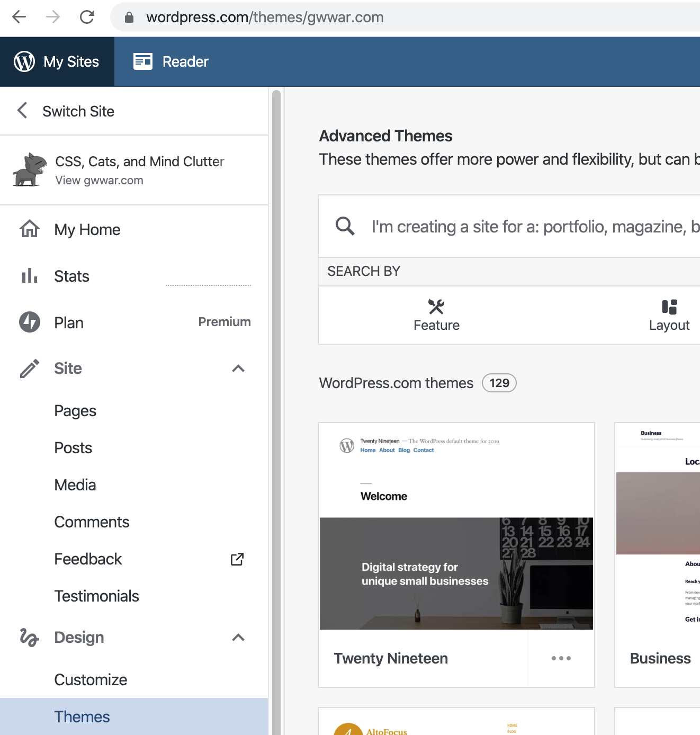Viewport: 700px width, 735px height.
Task: Click the Feature wrench icon
Action: point(436,307)
